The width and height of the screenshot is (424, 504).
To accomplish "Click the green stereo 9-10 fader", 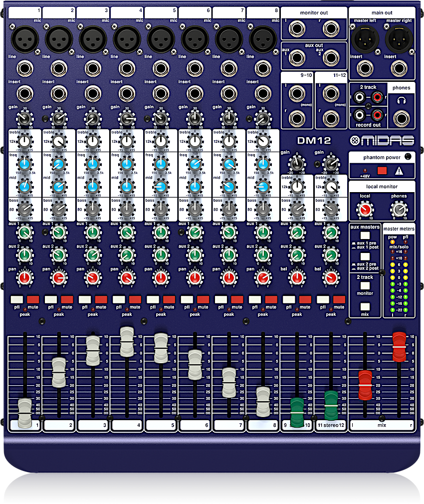I will [x=297, y=412].
